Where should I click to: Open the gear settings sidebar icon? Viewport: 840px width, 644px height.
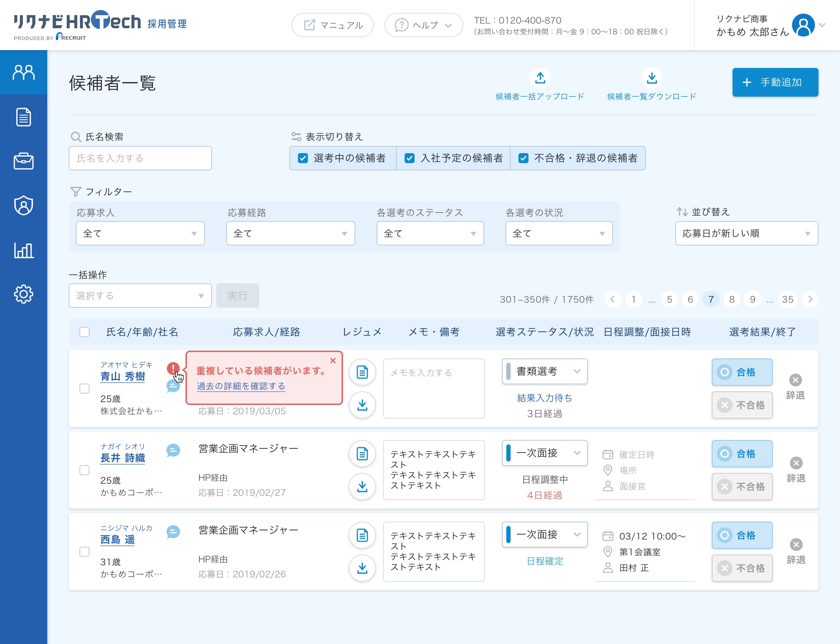tap(23, 294)
